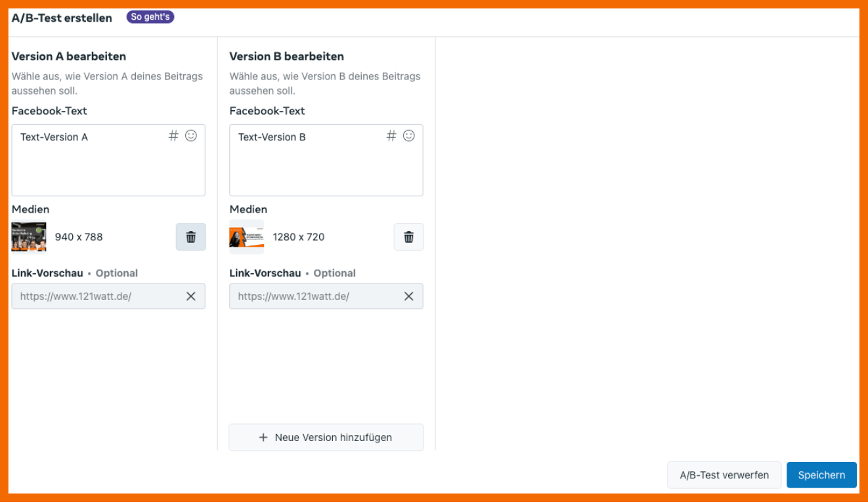Insert hashtag in Version B text
This screenshot has height=504, width=868.
click(x=391, y=136)
